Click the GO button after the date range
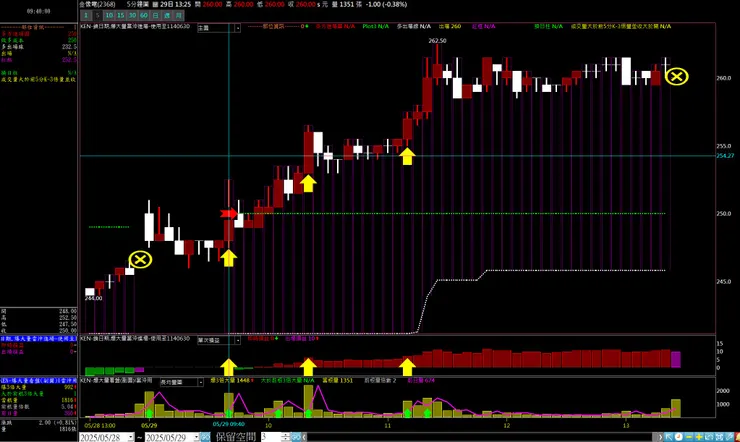The image size is (740, 442). (205, 437)
